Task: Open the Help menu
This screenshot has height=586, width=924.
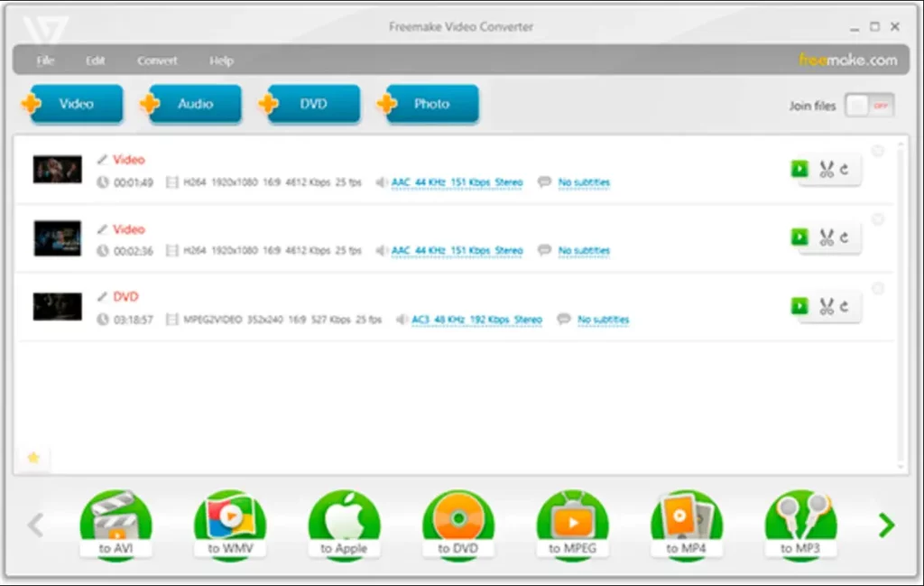Action: tap(220, 60)
